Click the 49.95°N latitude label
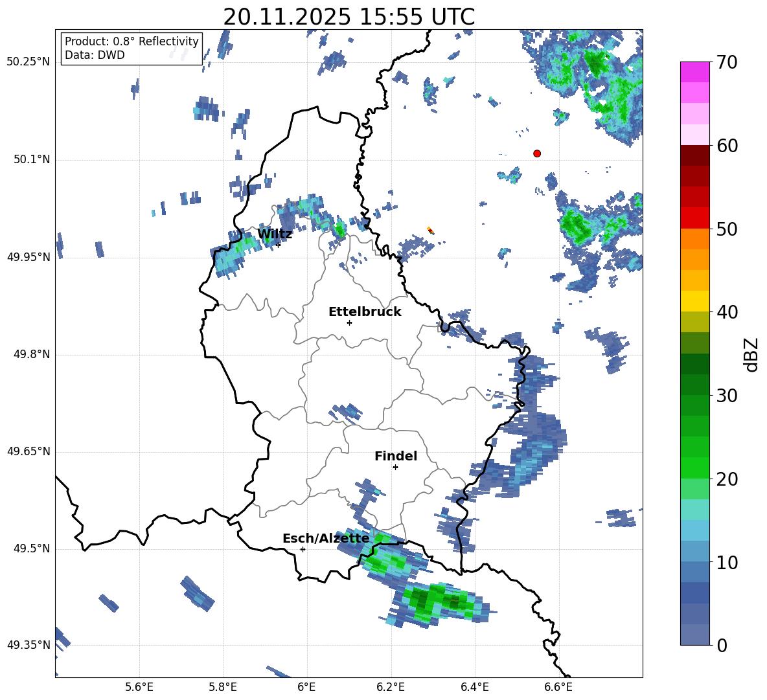The image size is (767, 700). coord(29,257)
